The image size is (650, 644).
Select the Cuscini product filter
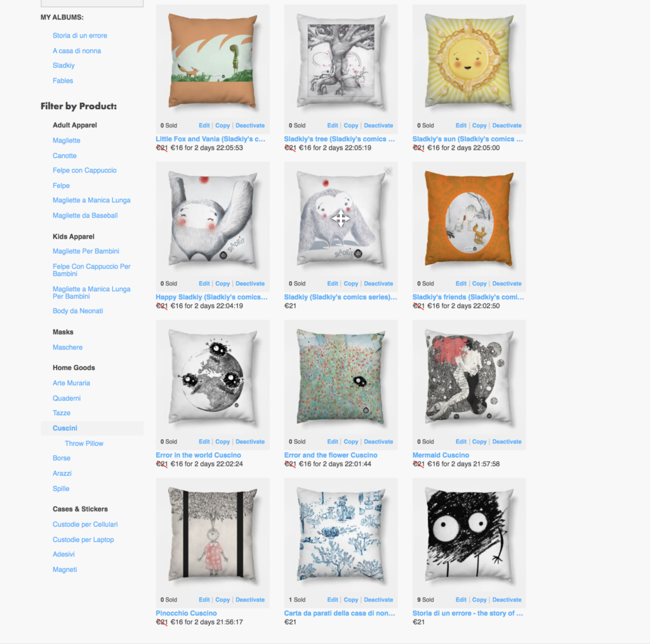coord(65,428)
